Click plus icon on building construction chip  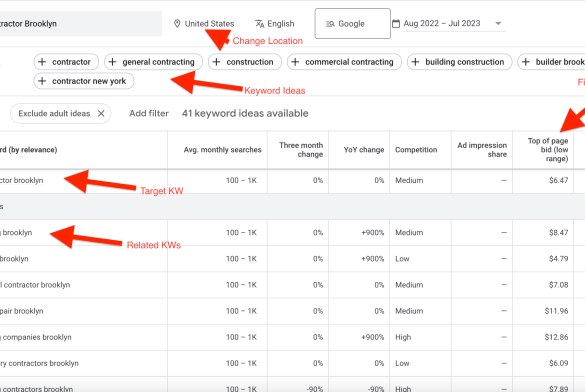pyautogui.click(x=415, y=62)
